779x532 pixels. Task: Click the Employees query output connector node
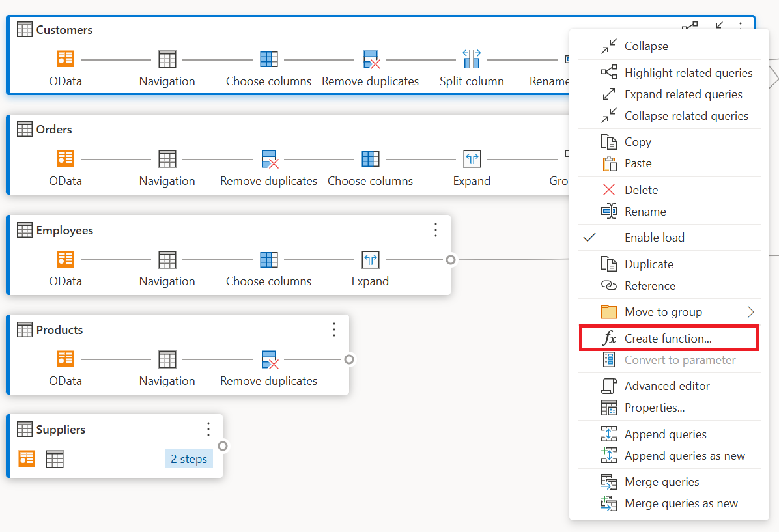click(451, 260)
